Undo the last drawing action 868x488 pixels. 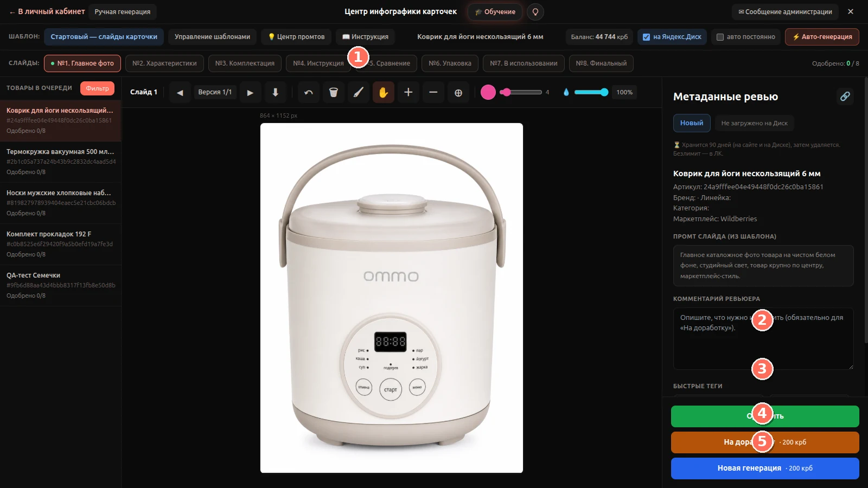(309, 92)
